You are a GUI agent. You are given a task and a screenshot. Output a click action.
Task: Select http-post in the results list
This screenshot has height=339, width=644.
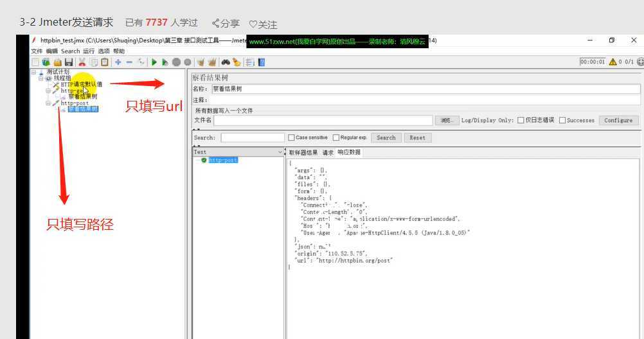click(223, 160)
